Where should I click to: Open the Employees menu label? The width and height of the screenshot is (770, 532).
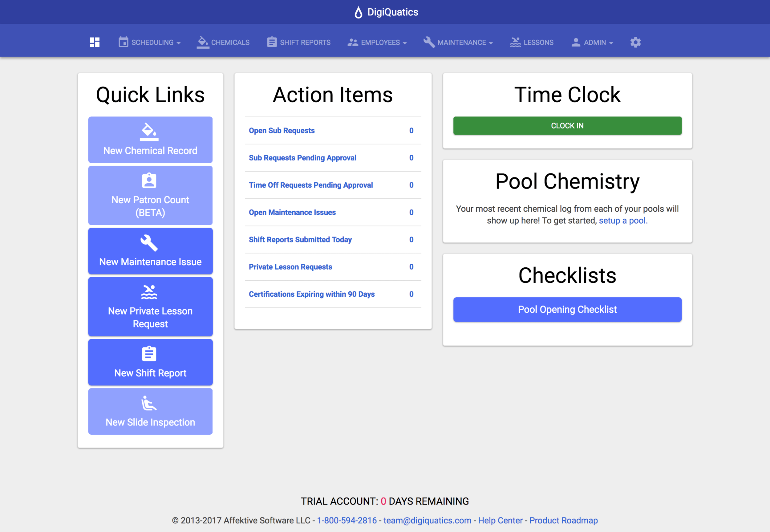pyautogui.click(x=380, y=43)
